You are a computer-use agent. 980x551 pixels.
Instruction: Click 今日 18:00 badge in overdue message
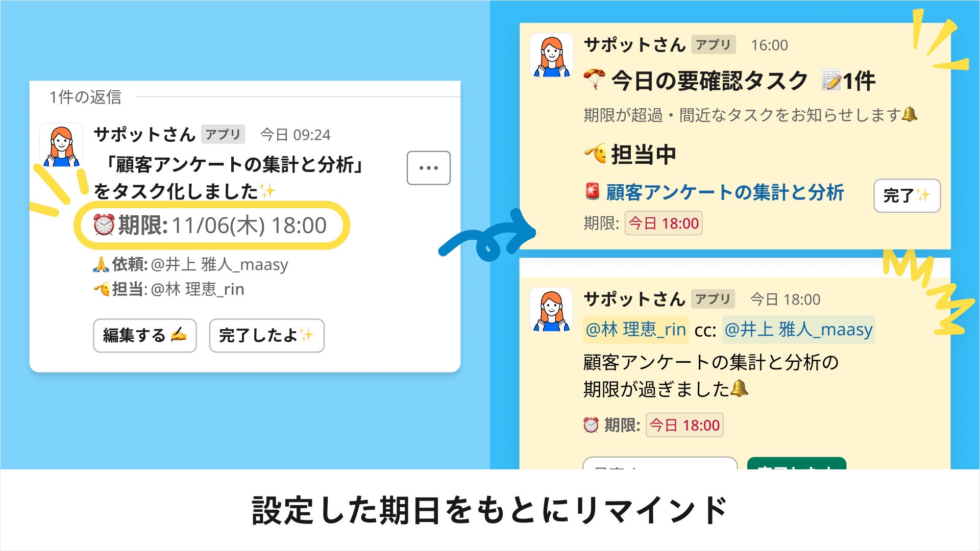coord(684,425)
